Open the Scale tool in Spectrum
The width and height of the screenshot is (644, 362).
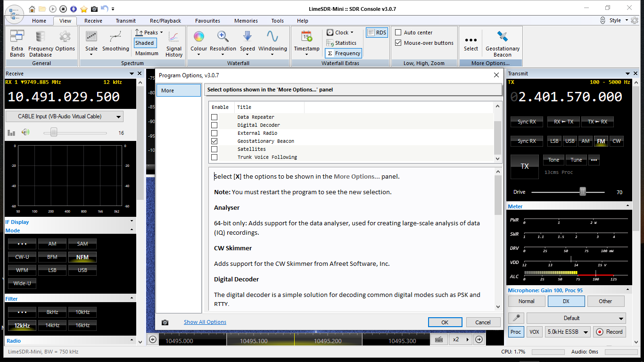pyautogui.click(x=91, y=43)
